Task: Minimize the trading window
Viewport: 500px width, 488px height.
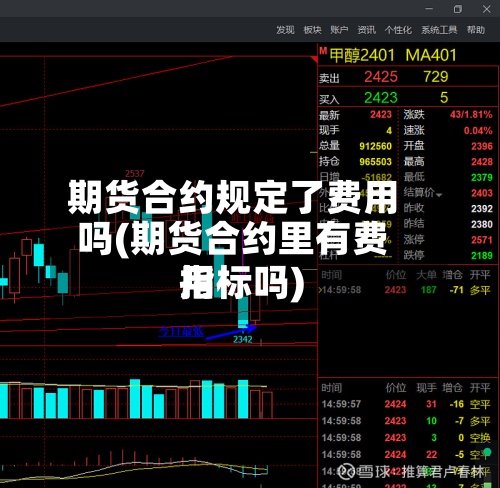Action: click(x=429, y=9)
